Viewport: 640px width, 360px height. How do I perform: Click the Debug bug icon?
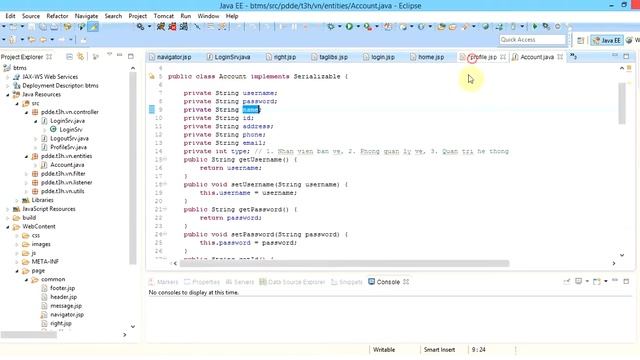pos(331,27)
